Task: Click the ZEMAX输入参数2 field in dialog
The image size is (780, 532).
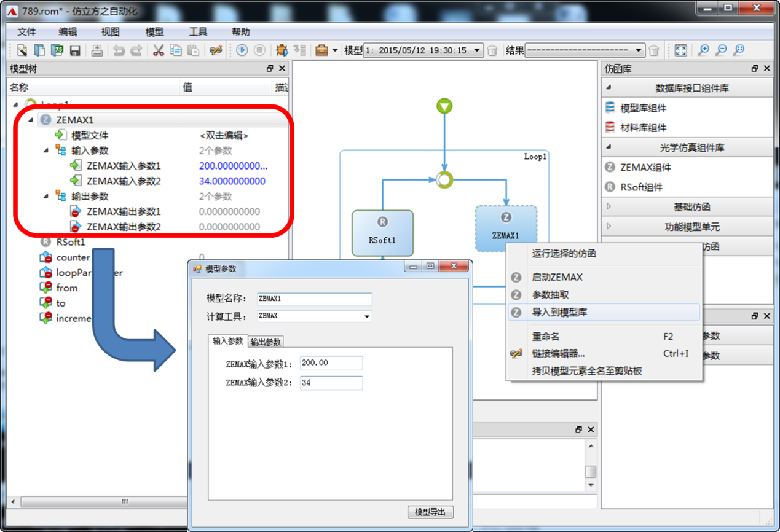Action: (331, 383)
